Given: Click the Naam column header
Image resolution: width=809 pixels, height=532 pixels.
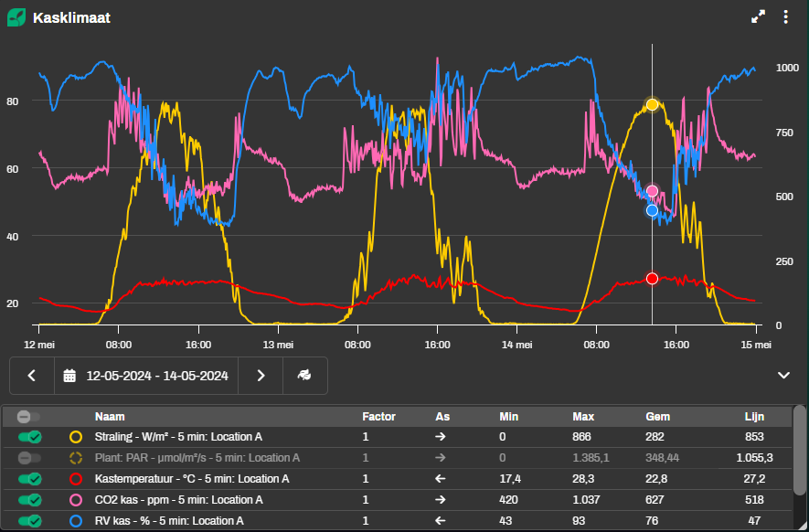Looking at the screenshot, I should pyautogui.click(x=110, y=417).
